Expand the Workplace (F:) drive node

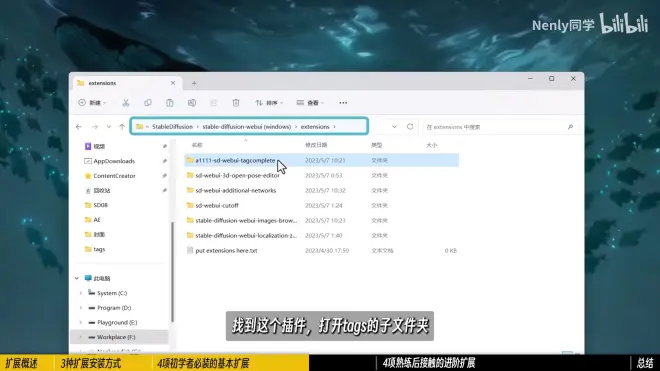pos(81,337)
